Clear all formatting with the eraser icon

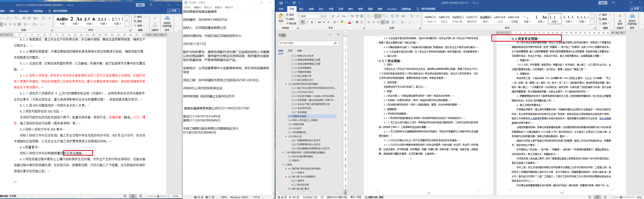pos(353,16)
